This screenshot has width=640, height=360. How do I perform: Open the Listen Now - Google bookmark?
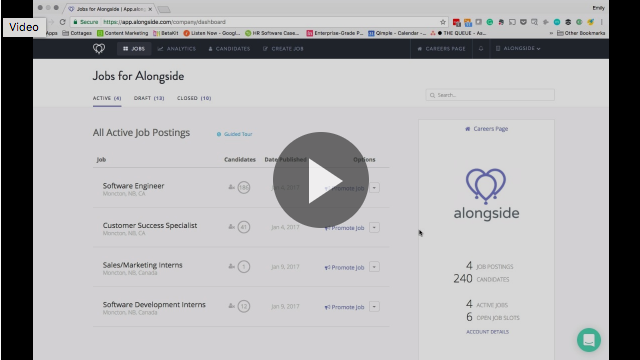tap(212, 33)
